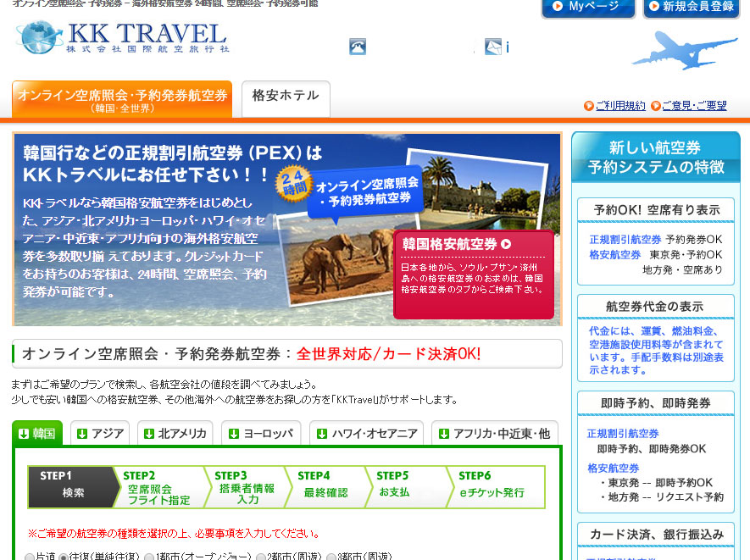Click 格安航空券 under 予約OK! 空席有り表示
This screenshot has height=560, width=750.
[615, 254]
